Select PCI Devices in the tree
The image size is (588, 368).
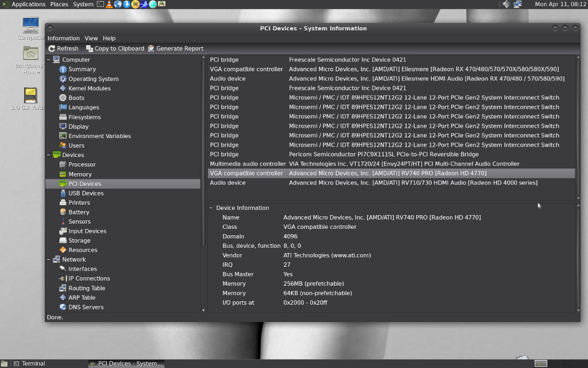[123, 183]
